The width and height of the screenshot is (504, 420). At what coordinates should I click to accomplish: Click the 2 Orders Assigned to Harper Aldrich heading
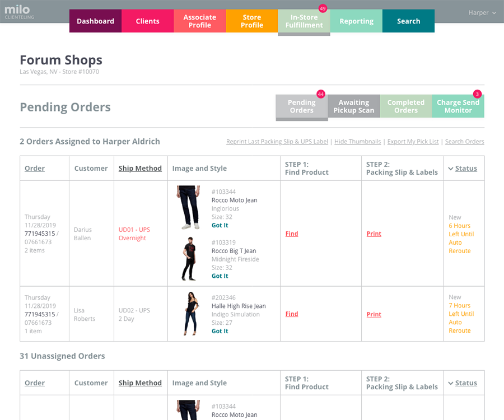90,141
